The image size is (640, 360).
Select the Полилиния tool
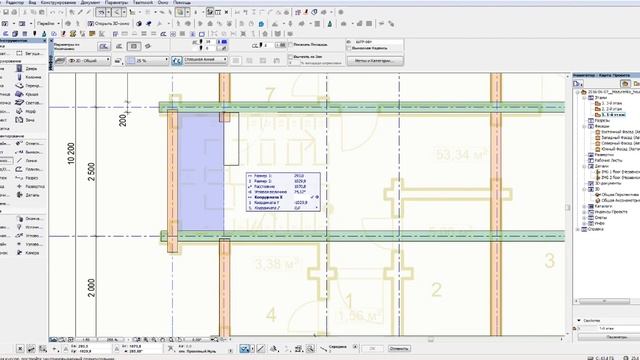(29, 169)
